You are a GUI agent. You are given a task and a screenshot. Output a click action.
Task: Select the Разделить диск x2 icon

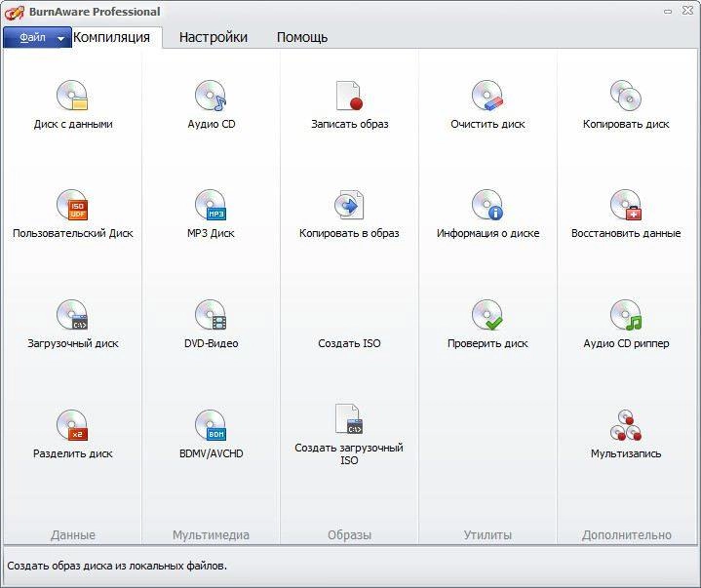coord(72,425)
